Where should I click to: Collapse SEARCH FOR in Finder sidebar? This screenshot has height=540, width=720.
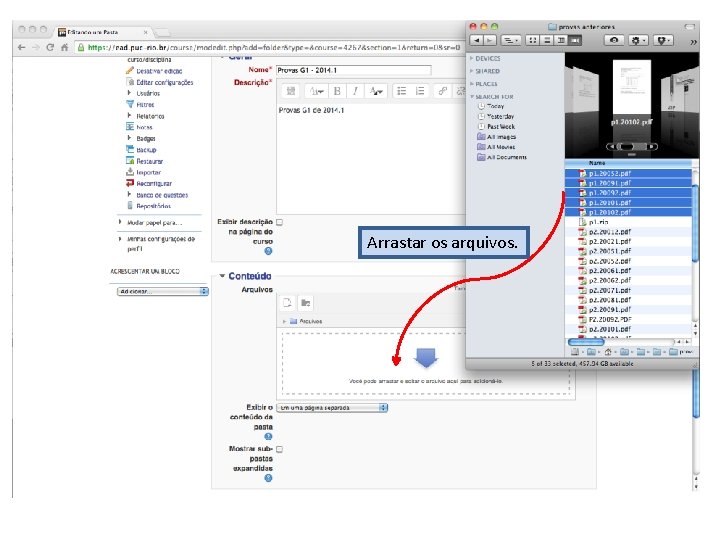click(x=472, y=97)
